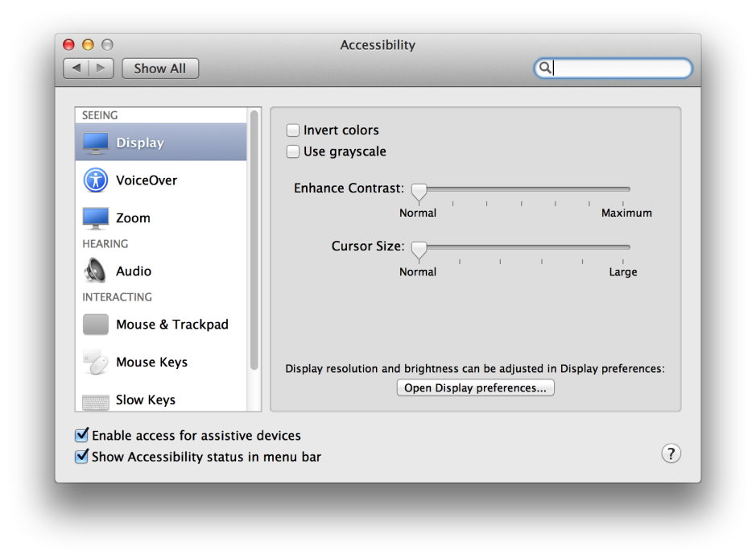Click the Enhance Contrast slider thumb

[419, 191]
